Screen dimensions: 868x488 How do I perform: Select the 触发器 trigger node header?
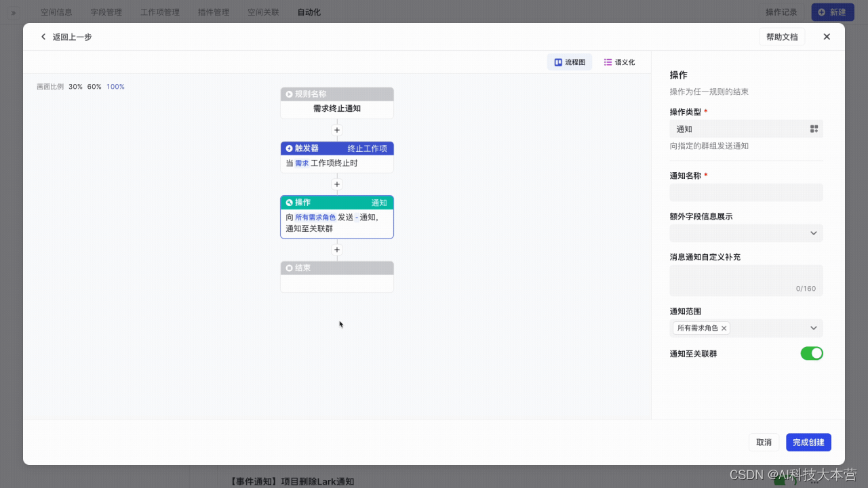point(337,148)
